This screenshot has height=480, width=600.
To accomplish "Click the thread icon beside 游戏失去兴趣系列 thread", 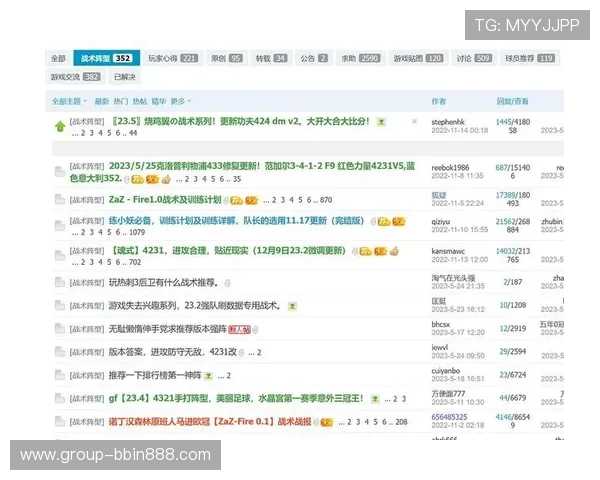I will [60, 305].
